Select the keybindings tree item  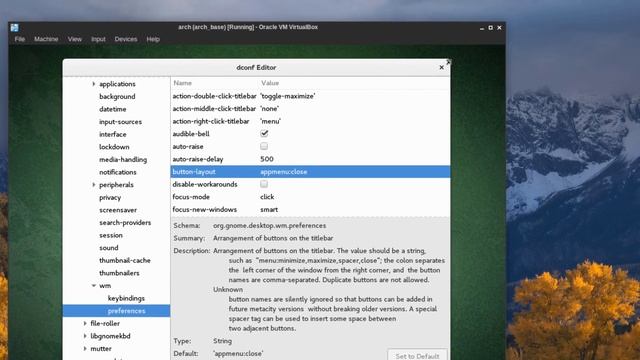[x=126, y=298]
